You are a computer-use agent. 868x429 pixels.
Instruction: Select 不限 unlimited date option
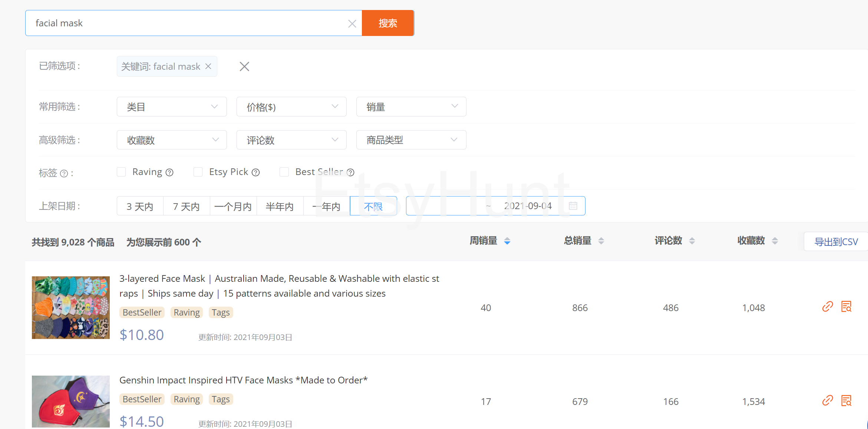[x=373, y=206]
